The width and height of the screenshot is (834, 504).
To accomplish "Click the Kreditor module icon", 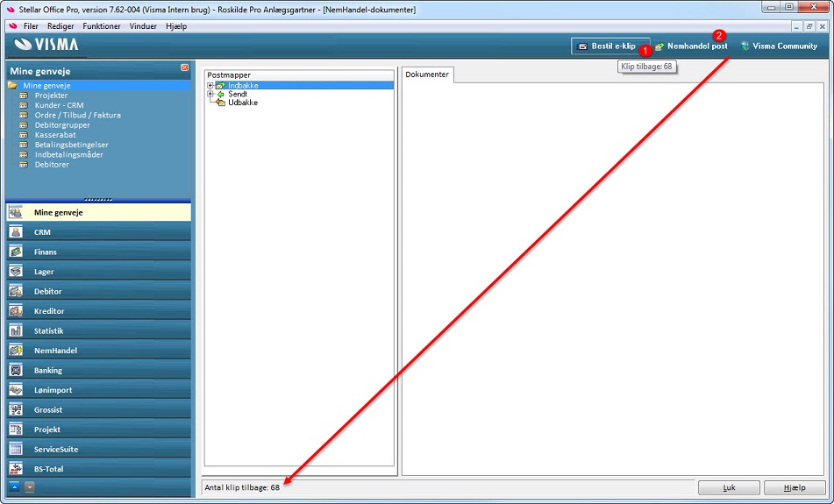I will (16, 310).
